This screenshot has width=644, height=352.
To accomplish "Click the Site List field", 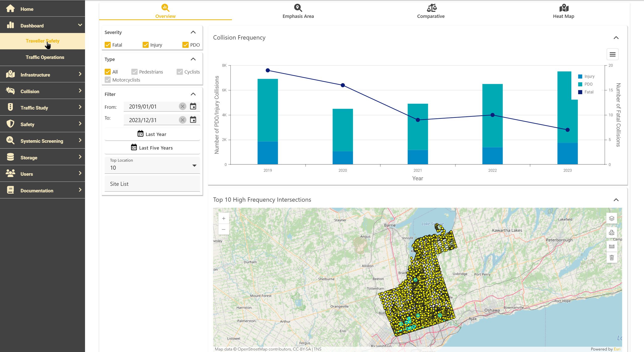I will pyautogui.click(x=152, y=184).
